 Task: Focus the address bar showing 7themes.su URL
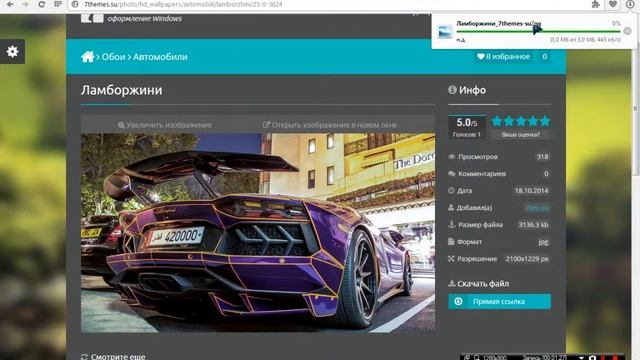tap(327, 4)
